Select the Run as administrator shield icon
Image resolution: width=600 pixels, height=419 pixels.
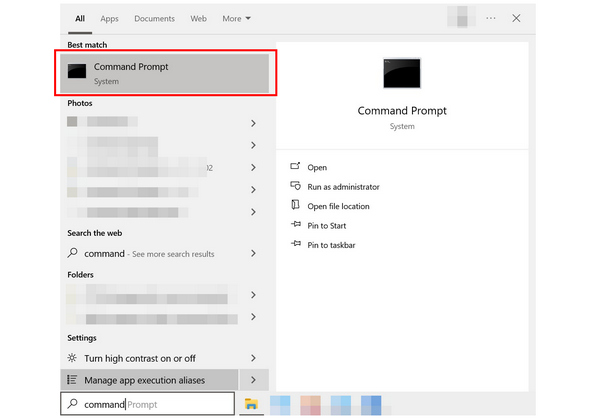[295, 186]
